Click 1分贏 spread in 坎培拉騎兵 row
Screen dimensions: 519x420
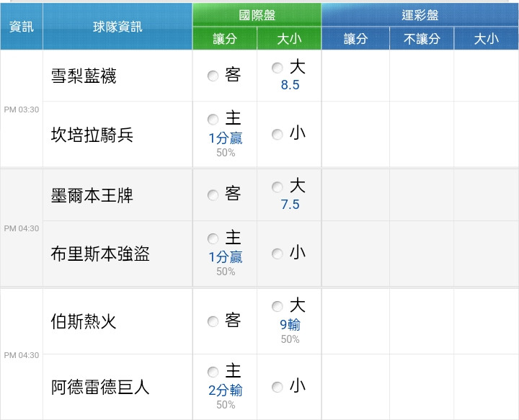pos(226,138)
